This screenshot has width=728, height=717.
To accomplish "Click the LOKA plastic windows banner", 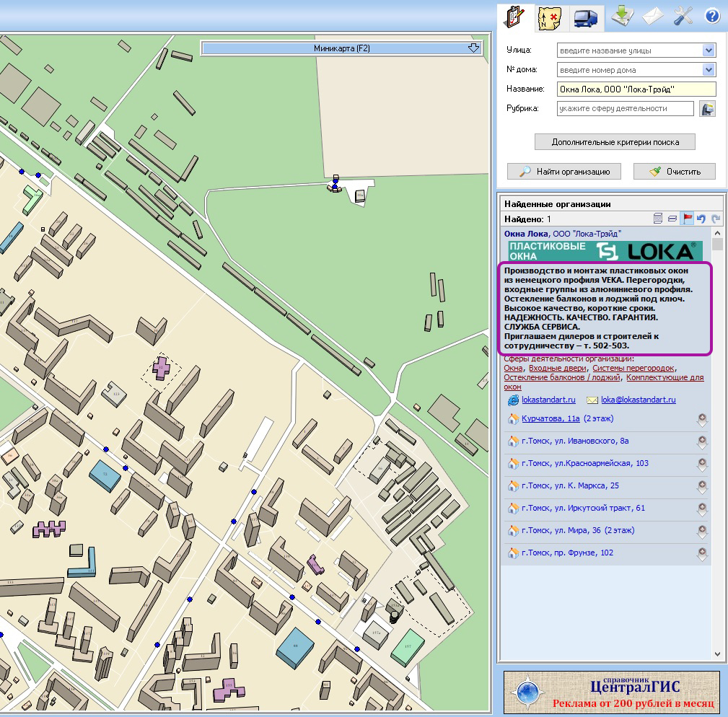I will click(x=605, y=251).
